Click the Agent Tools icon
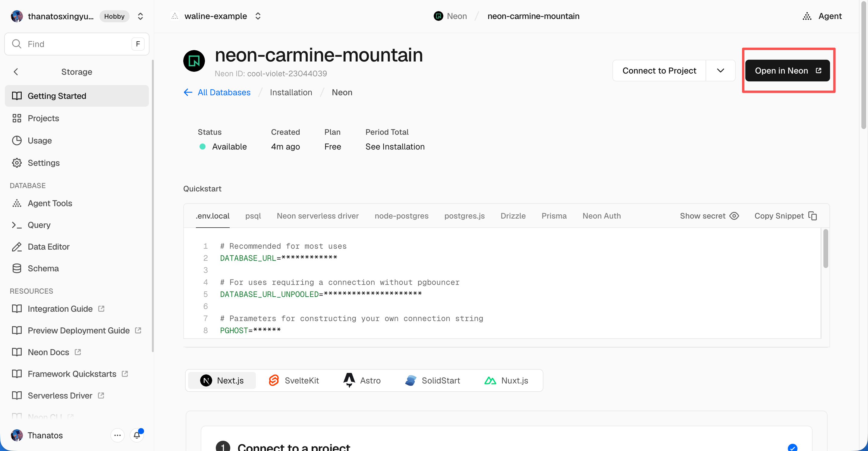Viewport: 868px width, 451px height. click(17, 203)
